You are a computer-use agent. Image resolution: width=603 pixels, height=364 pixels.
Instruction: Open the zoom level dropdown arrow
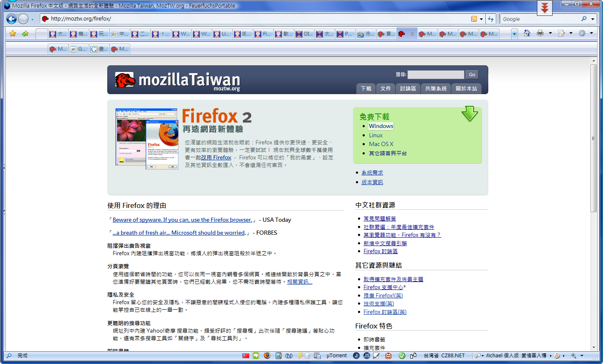coord(582,356)
